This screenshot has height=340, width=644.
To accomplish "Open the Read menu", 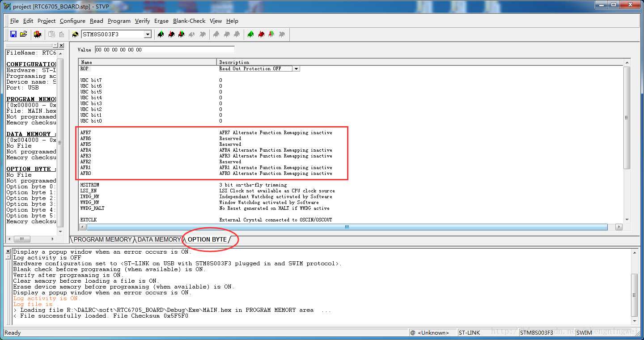I will (96, 21).
